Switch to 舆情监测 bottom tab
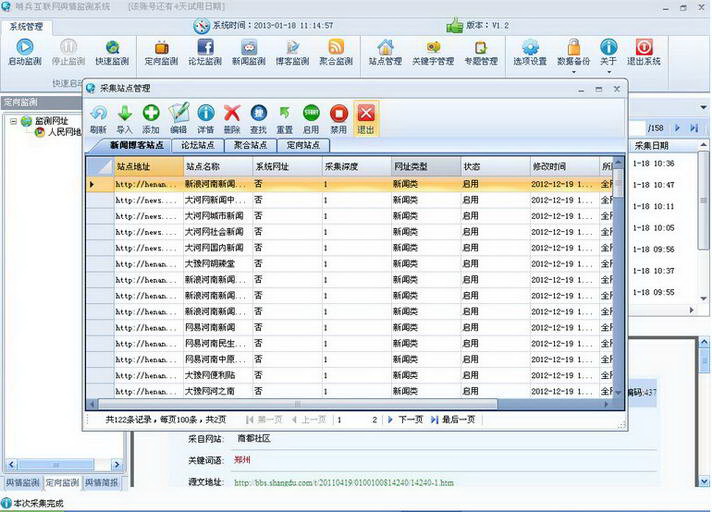 (23, 483)
